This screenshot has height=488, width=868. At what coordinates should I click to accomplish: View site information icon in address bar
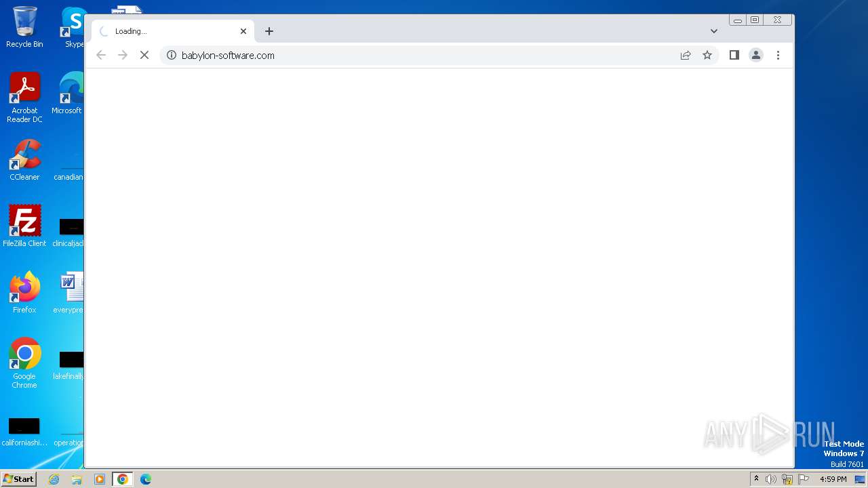[172, 56]
